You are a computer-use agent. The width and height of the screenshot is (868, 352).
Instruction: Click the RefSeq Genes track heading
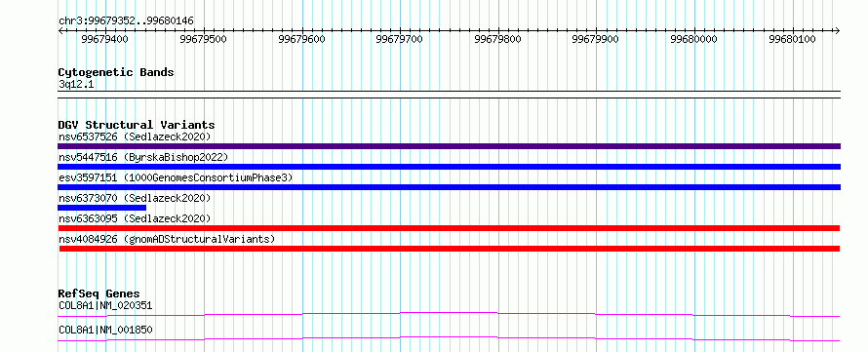pos(99,293)
